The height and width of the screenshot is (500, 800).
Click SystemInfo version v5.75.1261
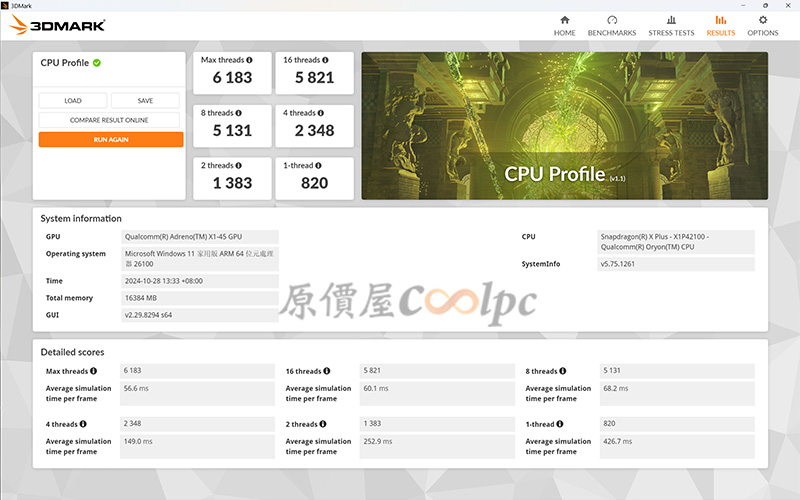click(x=676, y=264)
